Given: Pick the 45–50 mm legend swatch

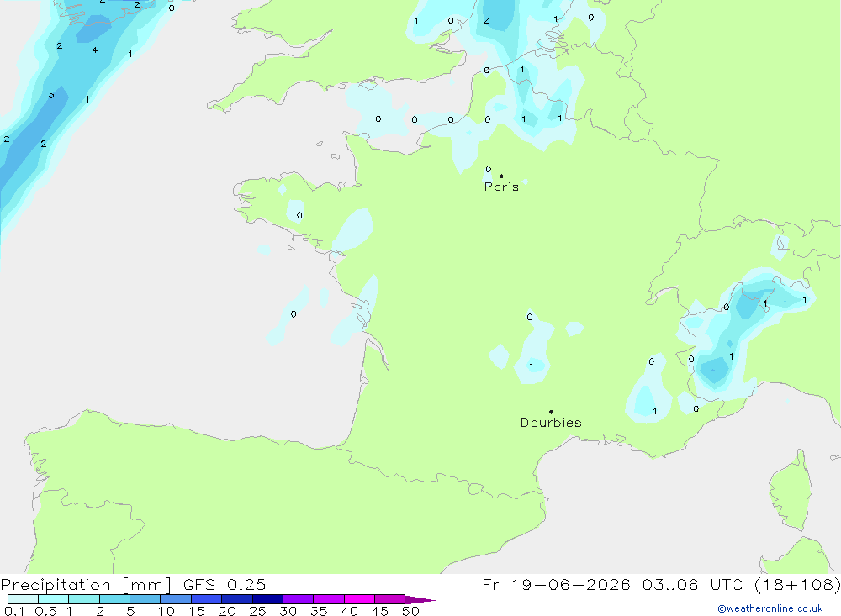Looking at the screenshot, I should [390, 599].
